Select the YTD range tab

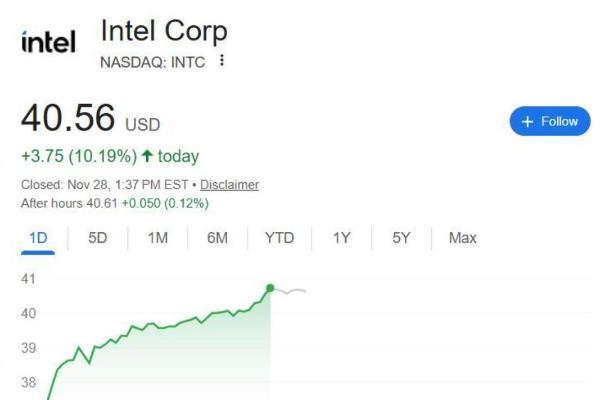click(279, 238)
